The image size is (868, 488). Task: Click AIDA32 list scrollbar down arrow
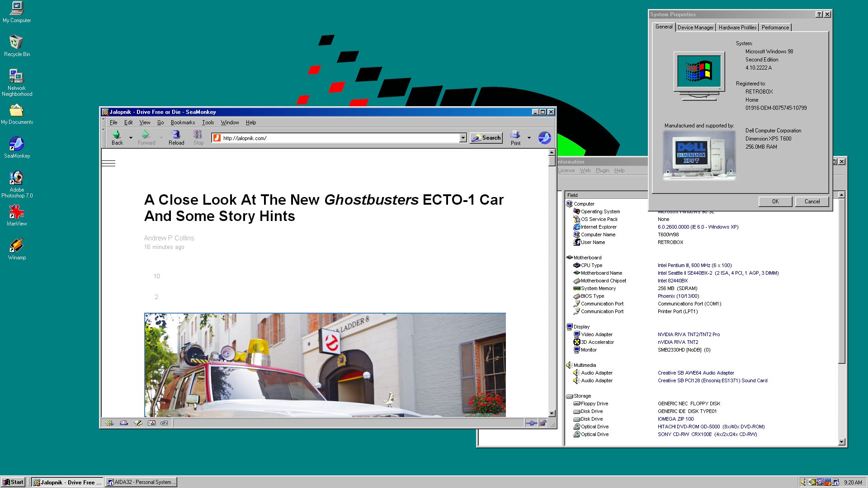click(841, 442)
